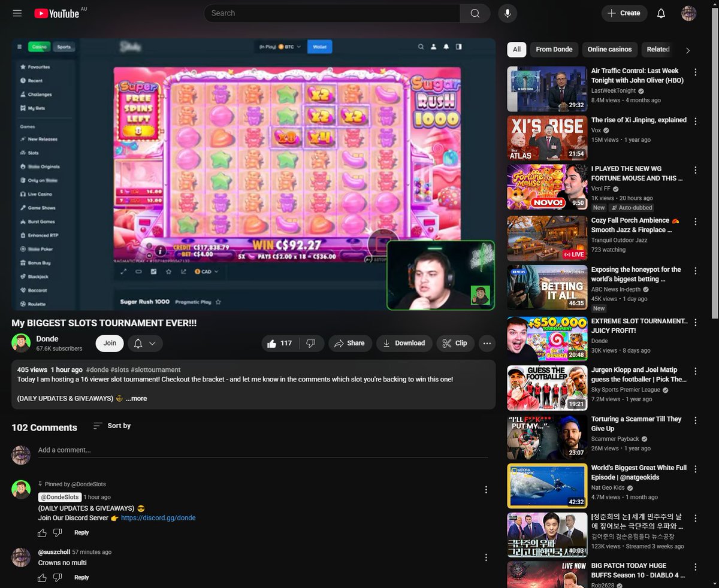The width and height of the screenshot is (719, 588).
Task: Open the @DondeSlots commenter name
Action: pos(60,497)
